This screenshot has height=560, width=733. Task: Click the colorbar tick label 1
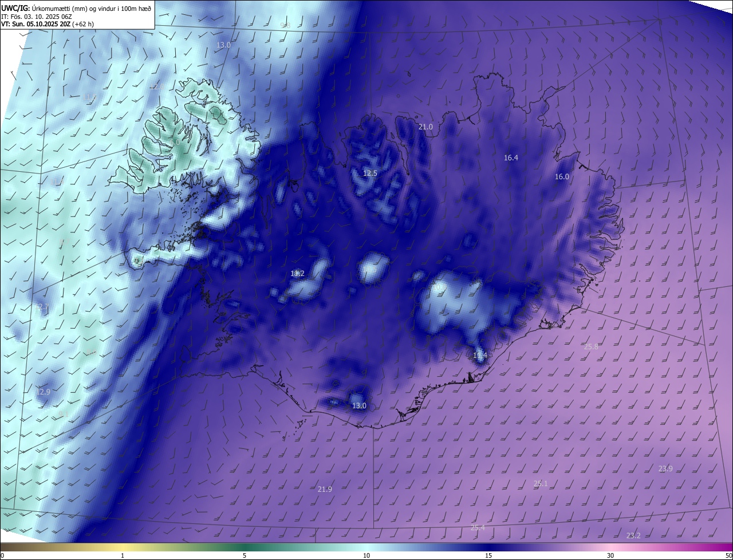[x=123, y=555]
